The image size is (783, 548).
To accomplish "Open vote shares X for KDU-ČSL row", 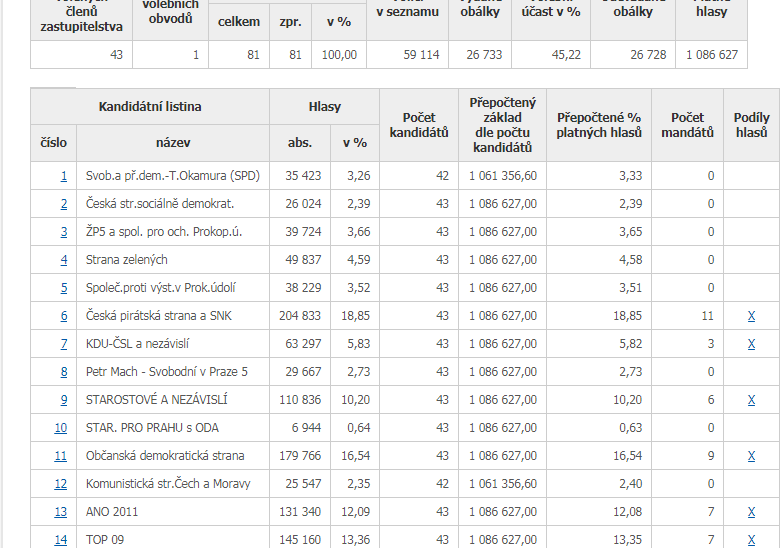I will tap(751, 344).
